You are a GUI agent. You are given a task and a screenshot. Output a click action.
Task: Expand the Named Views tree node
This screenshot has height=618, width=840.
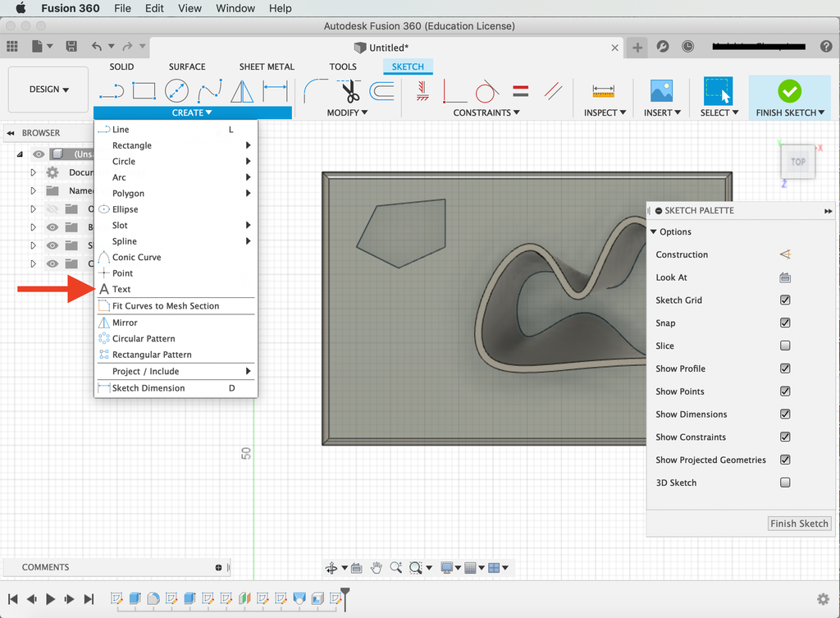pyautogui.click(x=33, y=190)
